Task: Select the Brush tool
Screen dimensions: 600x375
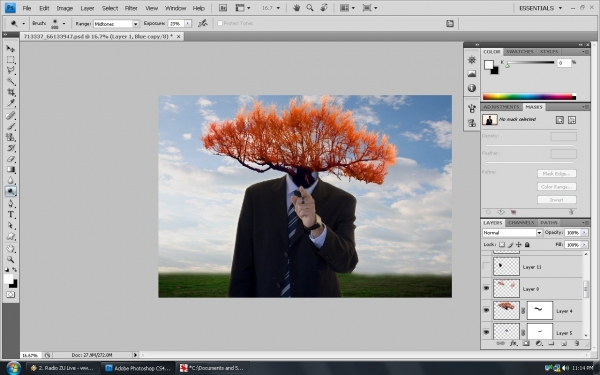Action: tap(10, 126)
